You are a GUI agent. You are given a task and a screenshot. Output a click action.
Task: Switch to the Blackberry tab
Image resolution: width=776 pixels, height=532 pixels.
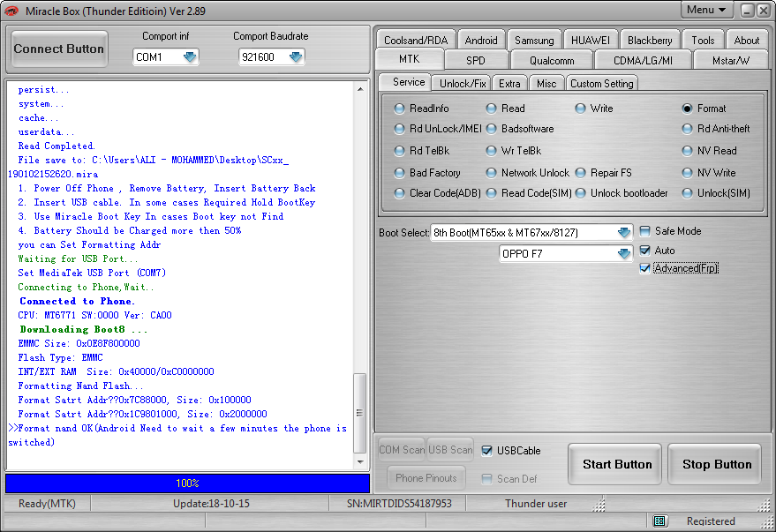[x=650, y=40]
